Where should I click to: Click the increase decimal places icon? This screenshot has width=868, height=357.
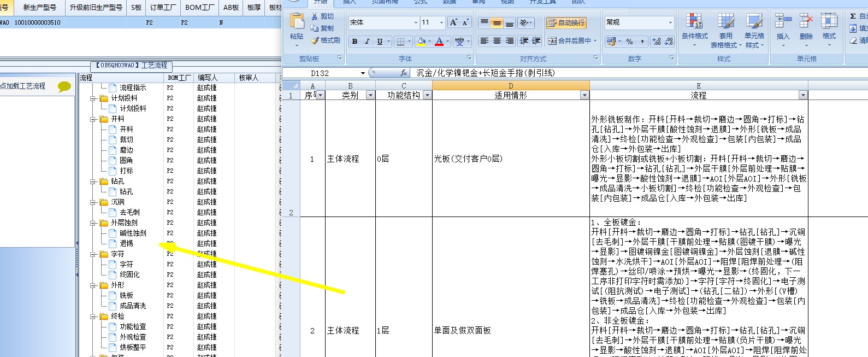pyautogui.click(x=657, y=41)
